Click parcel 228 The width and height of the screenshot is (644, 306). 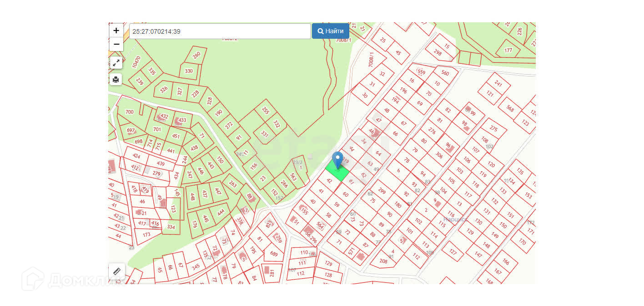[196, 94]
